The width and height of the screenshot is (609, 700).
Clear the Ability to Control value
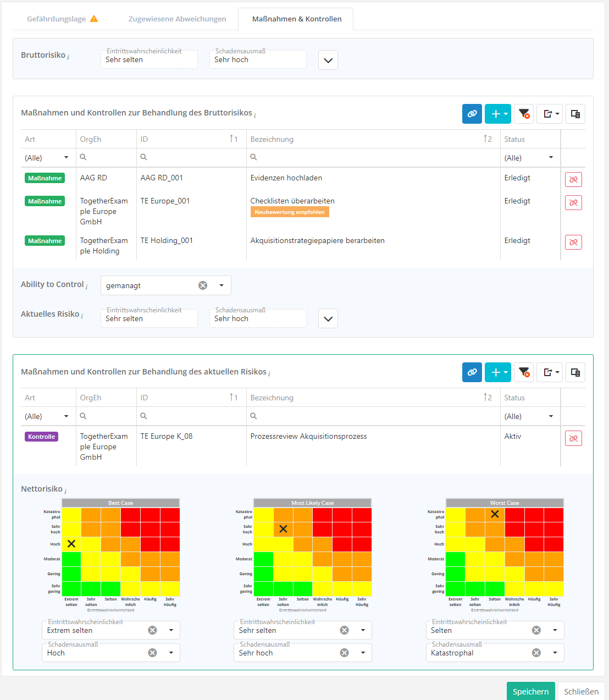point(203,285)
